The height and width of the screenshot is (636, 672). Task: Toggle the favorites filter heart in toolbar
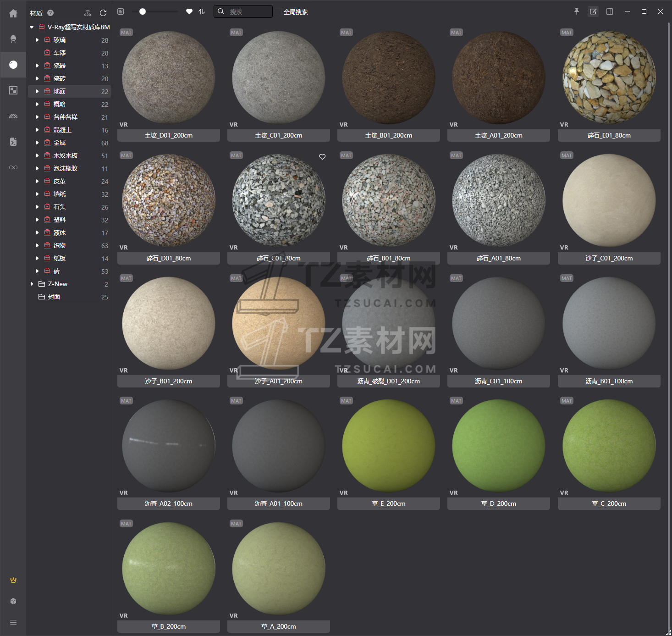pyautogui.click(x=189, y=11)
